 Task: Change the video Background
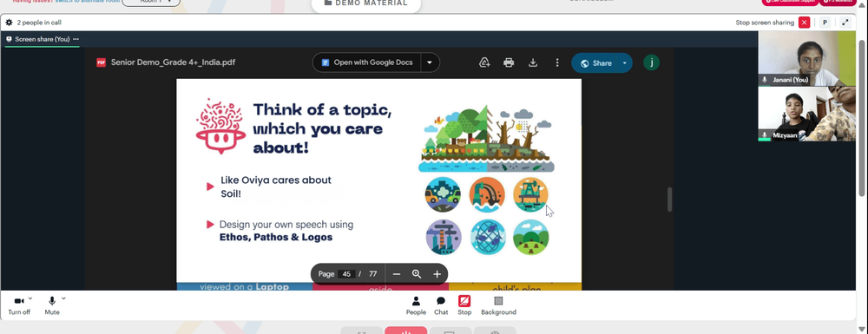coord(498,305)
